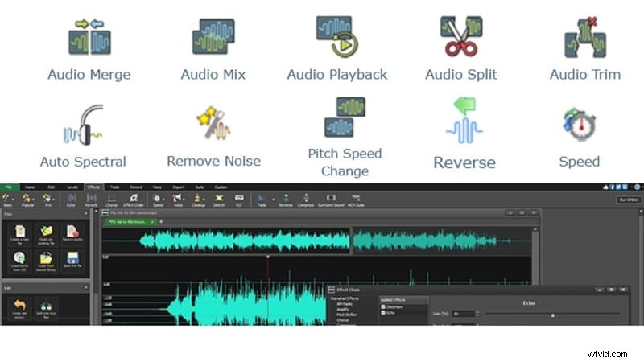Click the DirectX effects icon
The height and width of the screenshot is (362, 644).
[x=218, y=200]
